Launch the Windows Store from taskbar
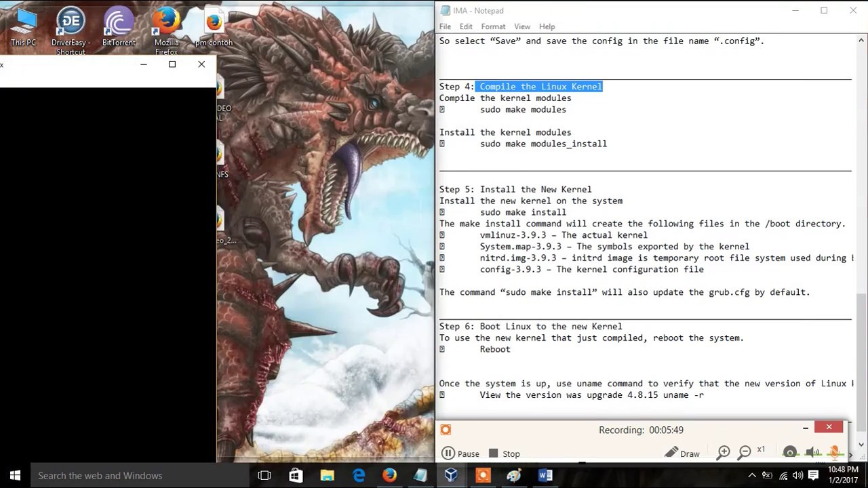 (296, 475)
